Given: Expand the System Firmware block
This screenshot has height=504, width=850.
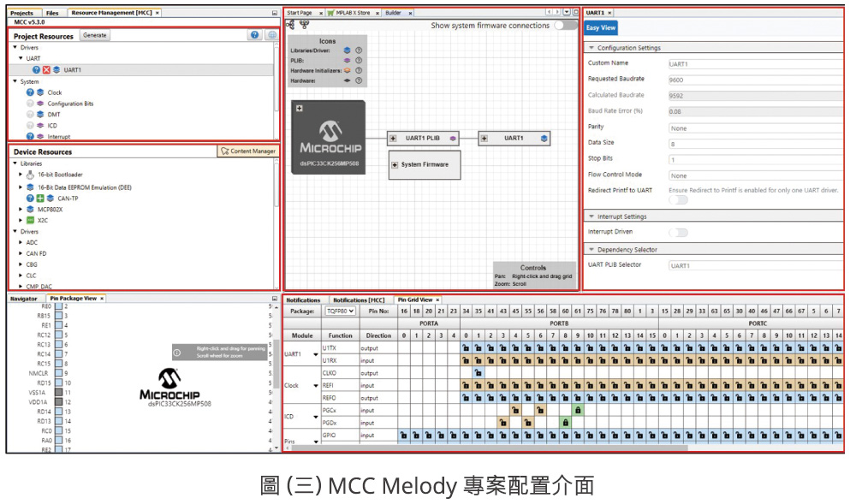Looking at the screenshot, I should pos(394,164).
